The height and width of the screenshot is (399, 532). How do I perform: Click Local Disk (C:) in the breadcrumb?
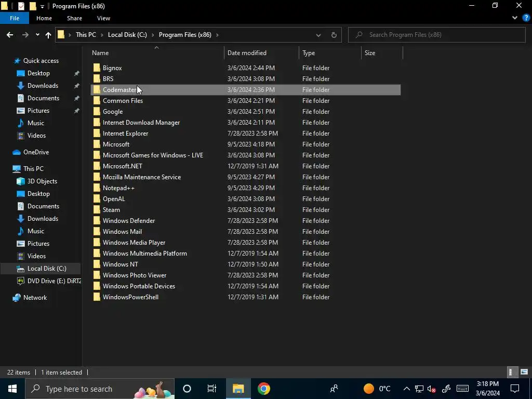tap(127, 35)
